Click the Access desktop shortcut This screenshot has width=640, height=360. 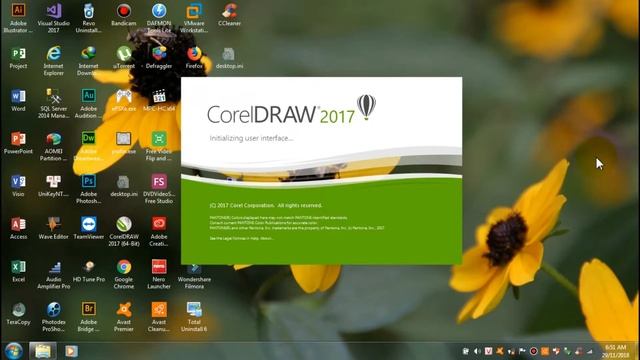[18, 228]
